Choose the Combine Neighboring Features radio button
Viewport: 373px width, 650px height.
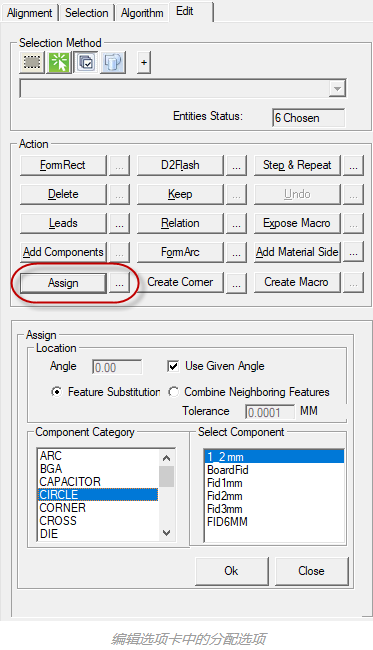point(173,392)
